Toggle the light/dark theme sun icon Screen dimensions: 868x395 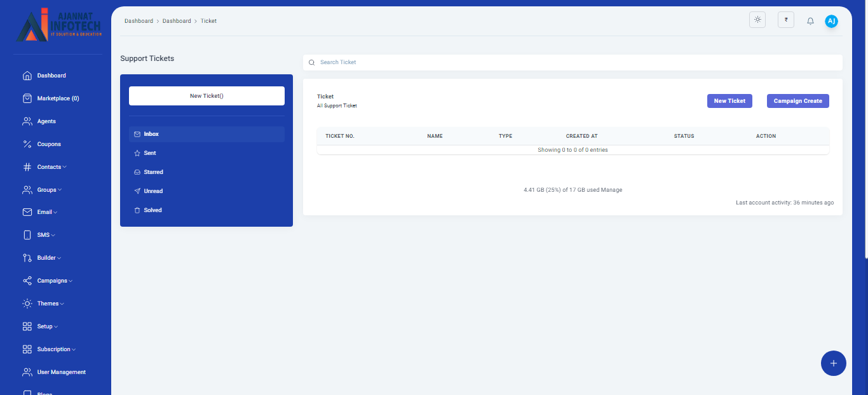click(x=757, y=20)
